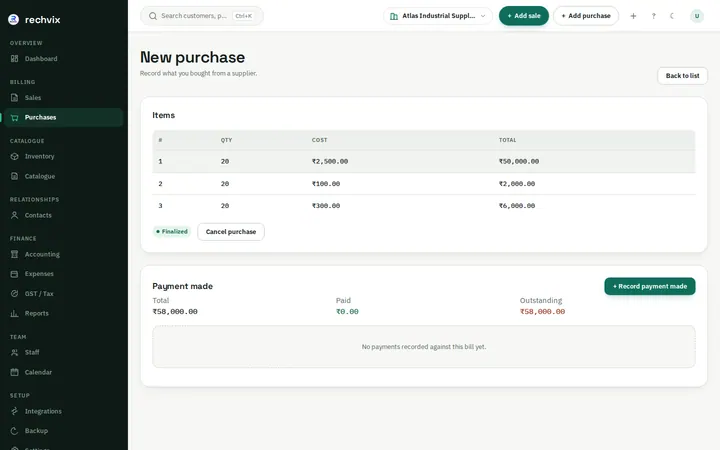720x450 pixels.
Task: Click the Finalized status badge
Action: [x=172, y=231]
